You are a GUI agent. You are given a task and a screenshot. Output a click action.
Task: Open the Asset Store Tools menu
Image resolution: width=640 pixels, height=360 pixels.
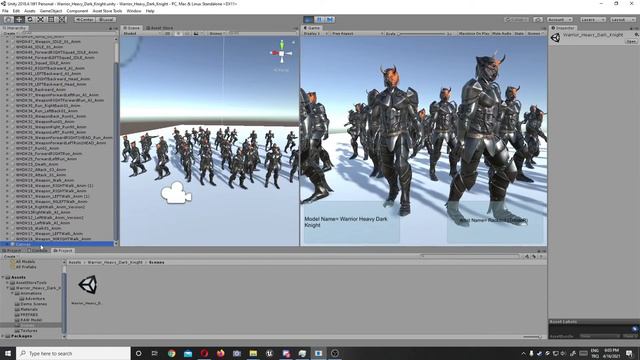(107, 11)
